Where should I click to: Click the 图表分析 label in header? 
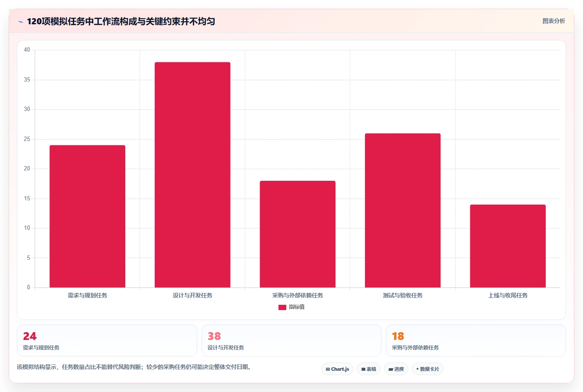click(x=554, y=21)
